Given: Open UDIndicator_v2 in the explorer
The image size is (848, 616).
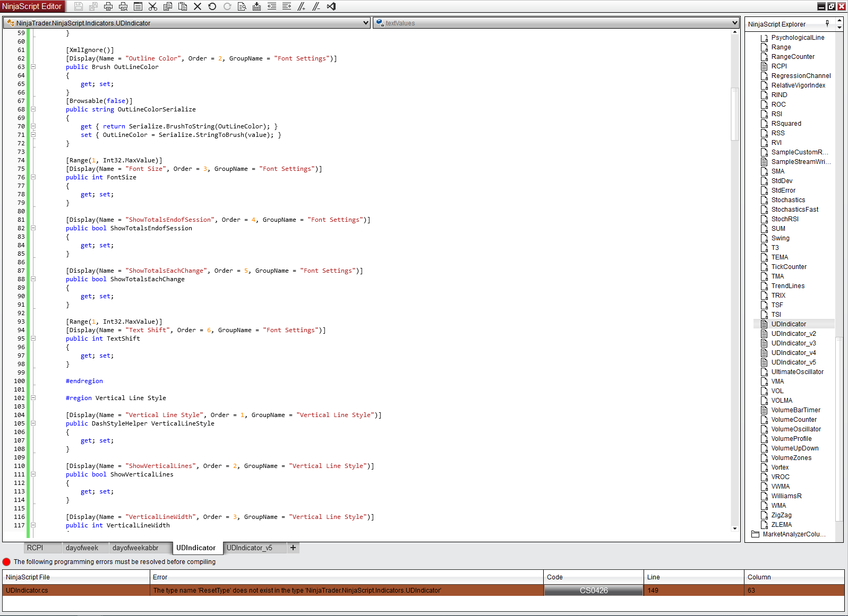Looking at the screenshot, I should coord(793,334).
